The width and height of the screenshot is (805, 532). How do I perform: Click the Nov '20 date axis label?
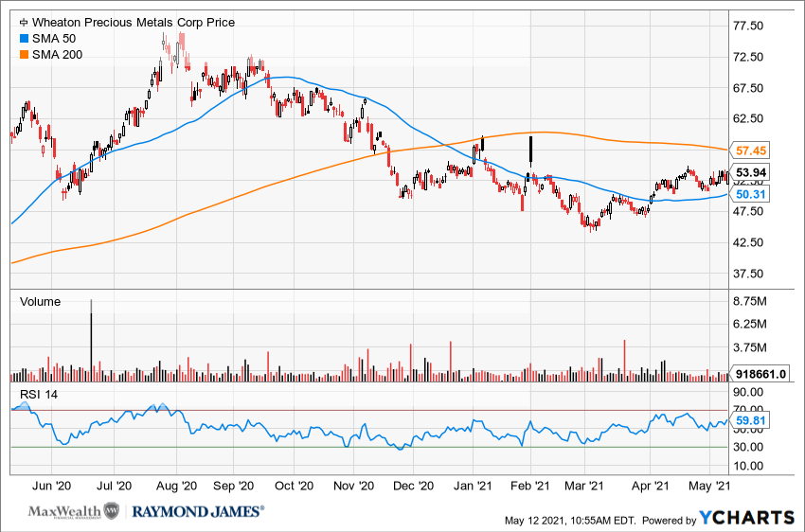pos(354,486)
